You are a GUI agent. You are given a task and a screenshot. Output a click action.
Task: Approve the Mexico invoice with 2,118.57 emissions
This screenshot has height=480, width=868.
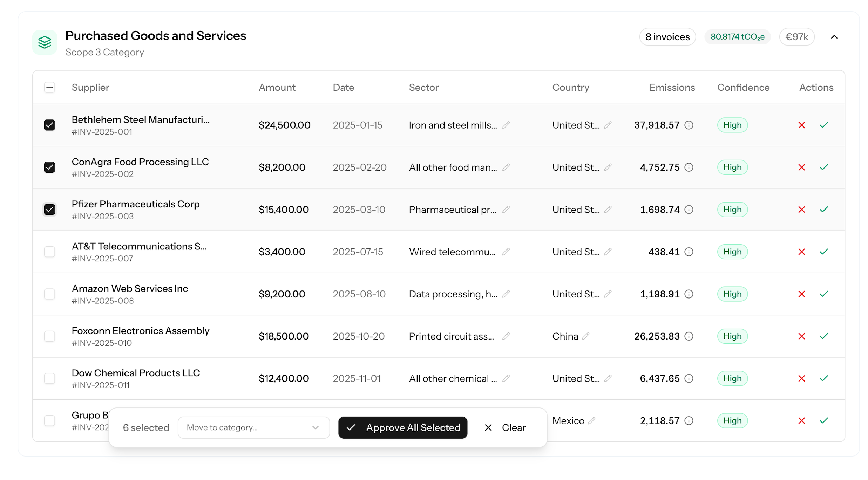pyautogui.click(x=824, y=420)
